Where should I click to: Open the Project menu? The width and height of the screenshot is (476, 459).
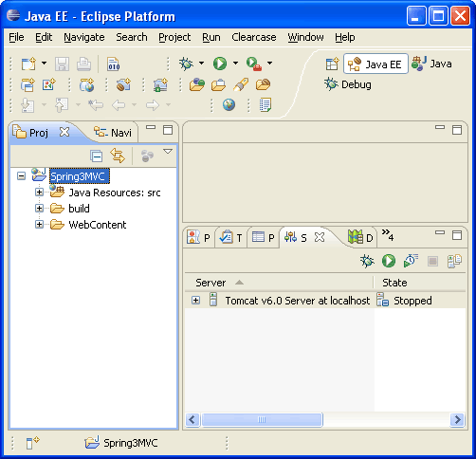[174, 37]
